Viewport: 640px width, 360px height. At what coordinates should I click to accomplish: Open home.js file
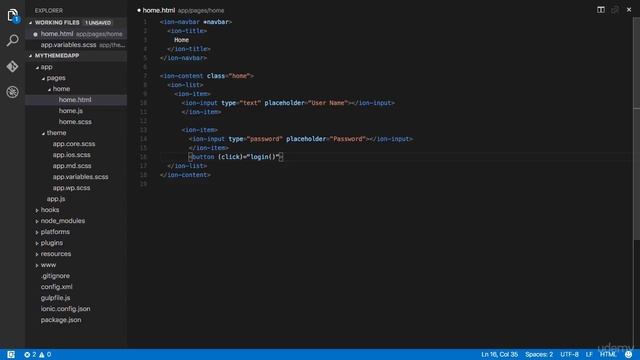click(x=71, y=111)
